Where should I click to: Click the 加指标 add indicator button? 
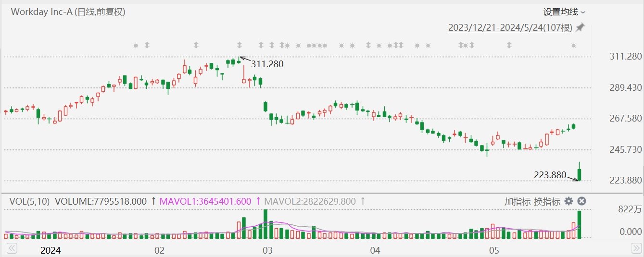click(517, 201)
